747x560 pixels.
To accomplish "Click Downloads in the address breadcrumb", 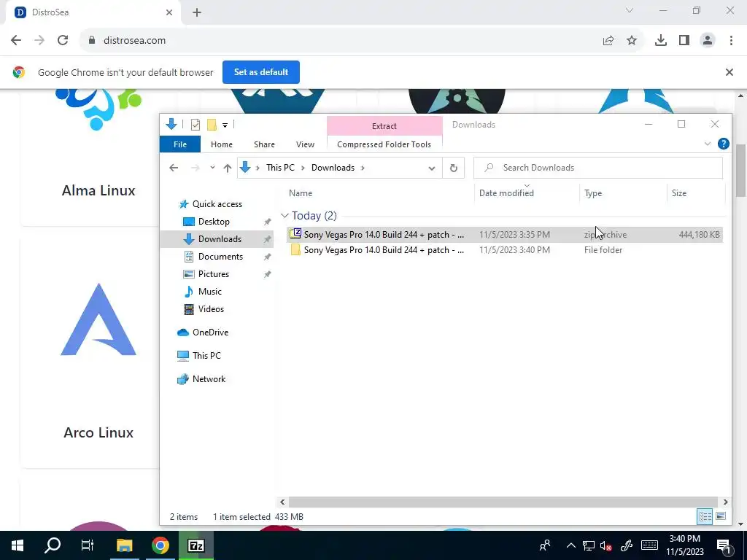I will [333, 168].
